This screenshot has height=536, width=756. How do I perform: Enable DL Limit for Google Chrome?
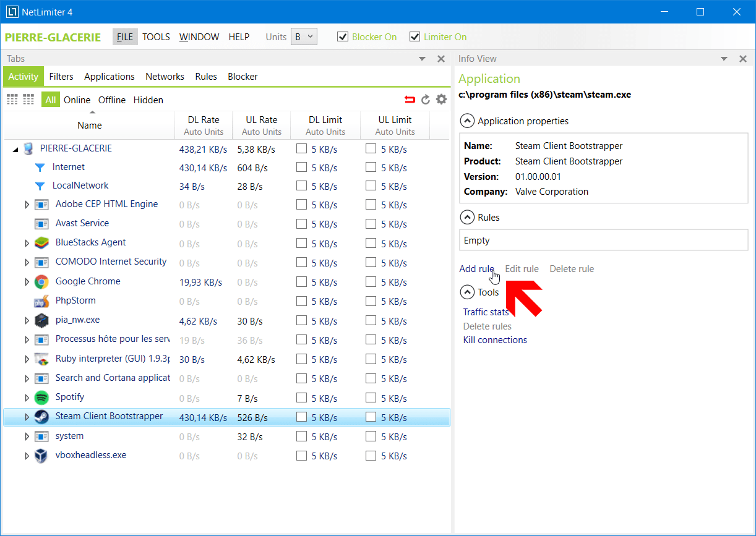[301, 282]
